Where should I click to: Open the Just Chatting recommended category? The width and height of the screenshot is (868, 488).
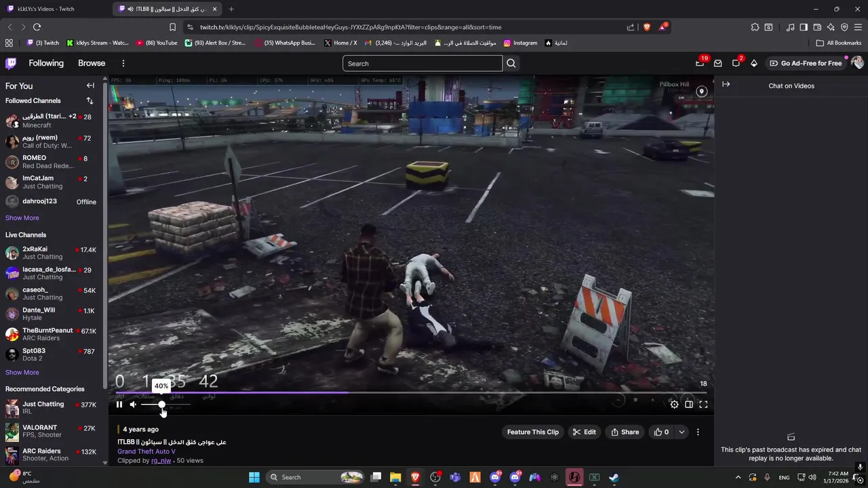(52, 407)
